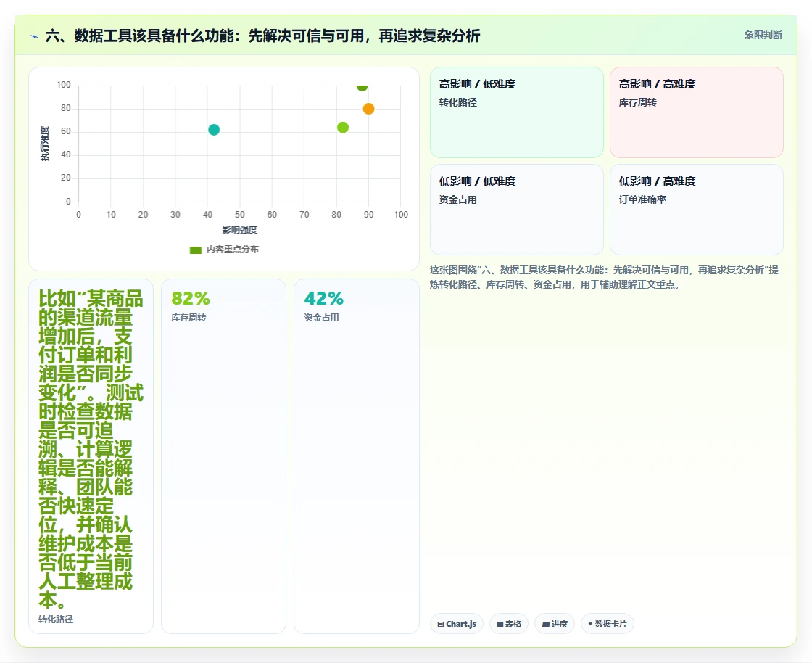The image size is (812, 663).
Task: Select the 低影响 / 低难度 quadrant card
Action: click(x=517, y=210)
